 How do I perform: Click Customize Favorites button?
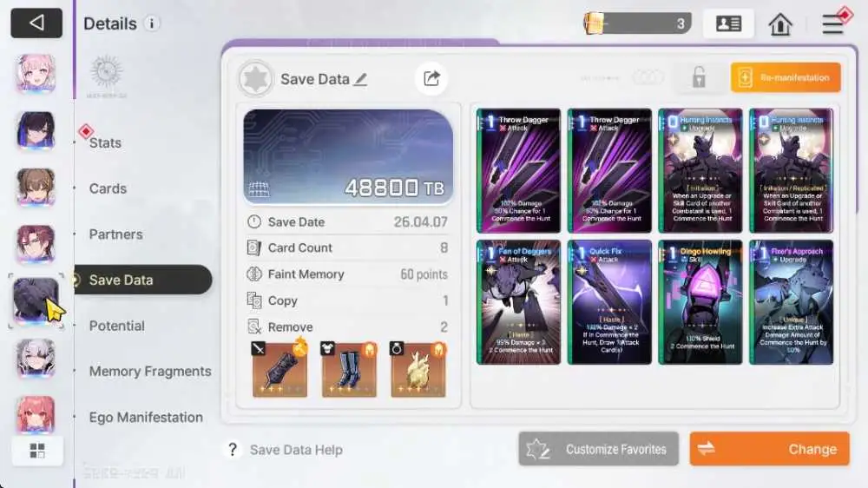tap(598, 449)
